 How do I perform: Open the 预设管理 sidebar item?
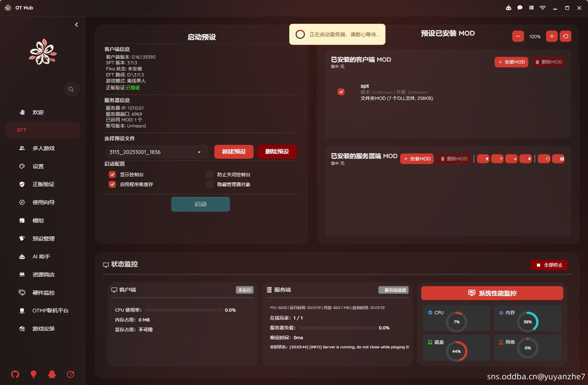click(x=43, y=239)
